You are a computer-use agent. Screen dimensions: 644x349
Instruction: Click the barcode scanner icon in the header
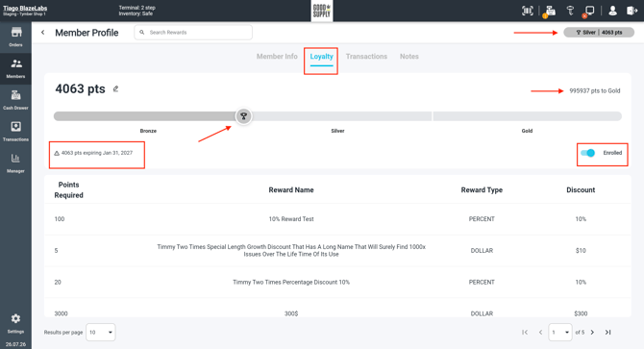coord(528,11)
